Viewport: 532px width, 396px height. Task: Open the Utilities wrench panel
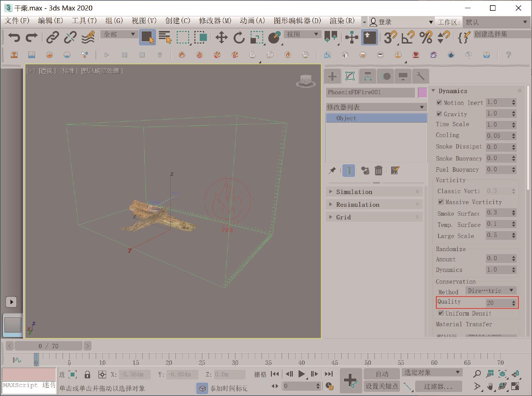(x=421, y=76)
